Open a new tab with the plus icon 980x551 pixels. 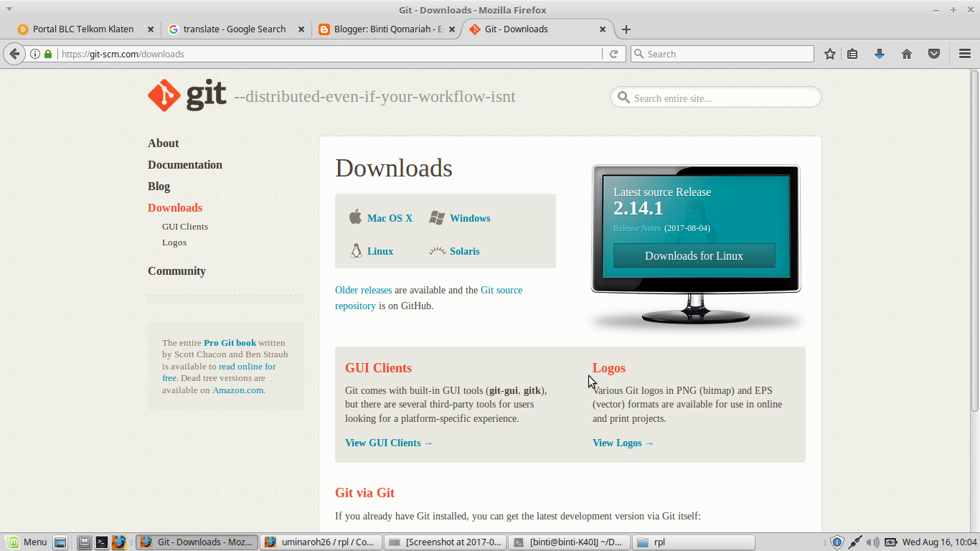coord(626,29)
